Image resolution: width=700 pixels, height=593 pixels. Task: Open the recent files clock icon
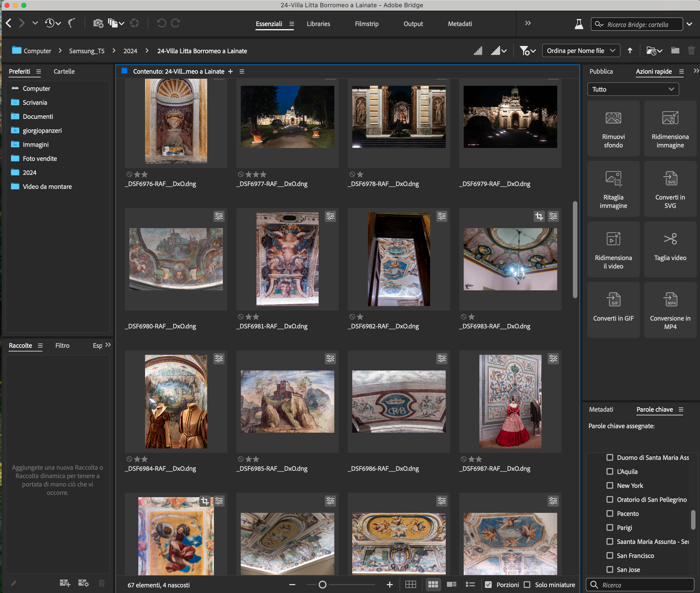tap(50, 24)
